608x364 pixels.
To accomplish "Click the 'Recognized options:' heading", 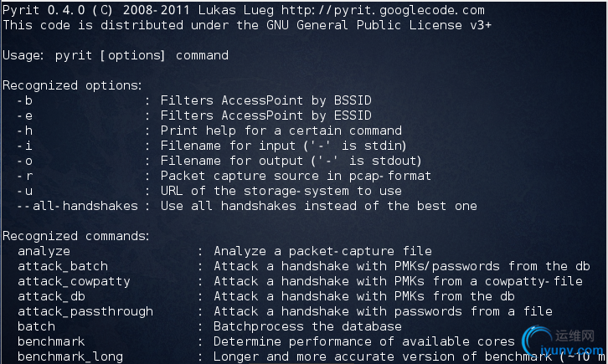I will click(73, 85).
